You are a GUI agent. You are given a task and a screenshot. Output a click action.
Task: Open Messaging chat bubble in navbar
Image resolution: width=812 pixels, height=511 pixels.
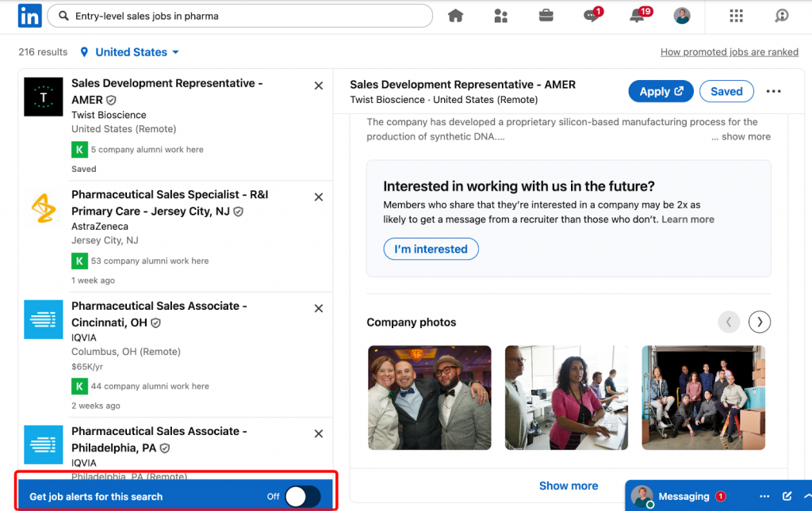[592, 16]
